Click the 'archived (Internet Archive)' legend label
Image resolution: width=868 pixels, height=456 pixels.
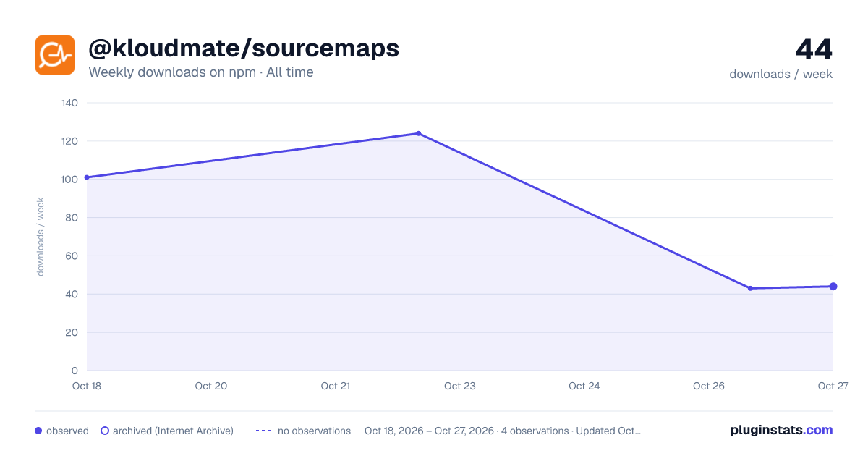click(173, 431)
